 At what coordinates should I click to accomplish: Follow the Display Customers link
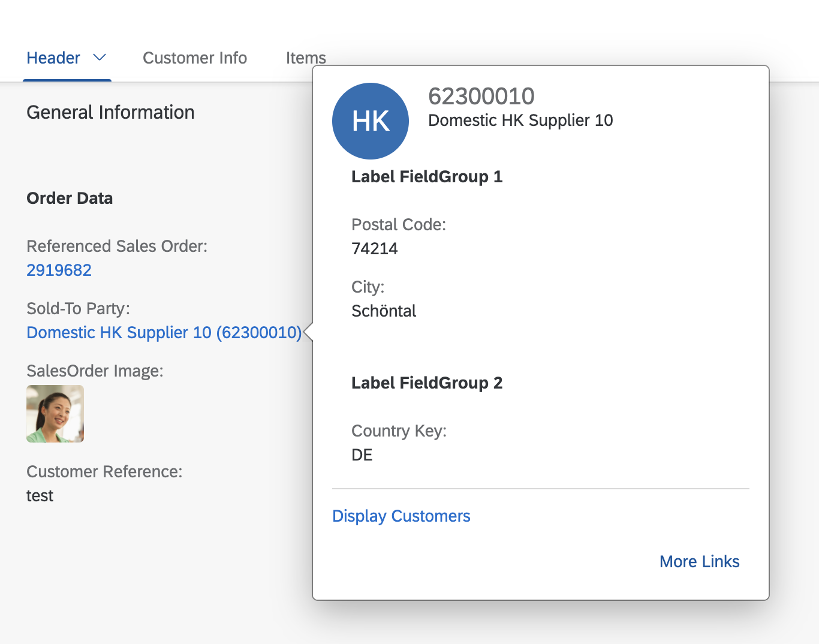401,516
